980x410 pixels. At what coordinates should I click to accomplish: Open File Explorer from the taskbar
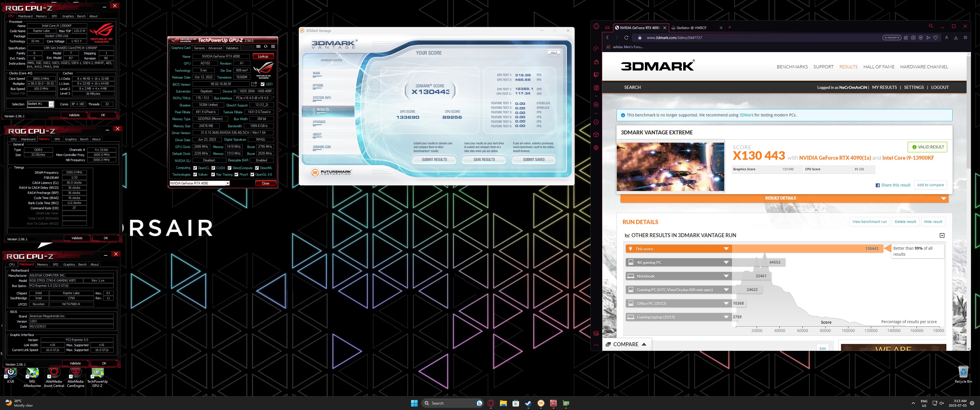click(x=503, y=403)
